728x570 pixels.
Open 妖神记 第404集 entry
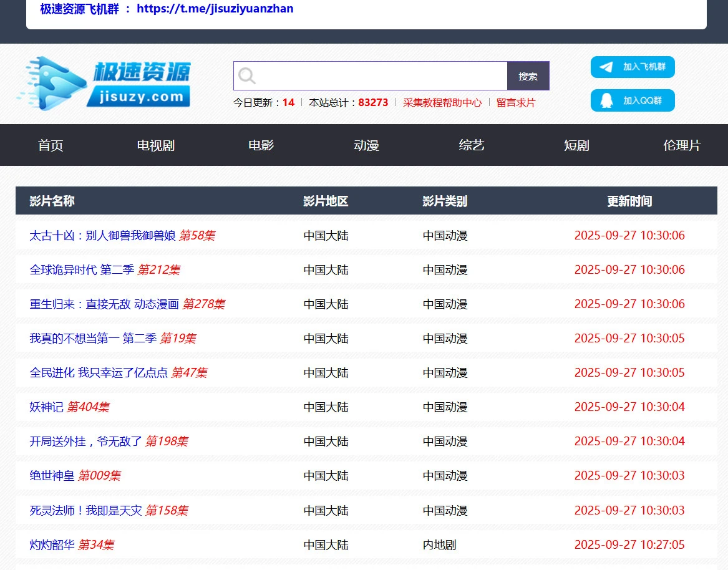(47, 407)
